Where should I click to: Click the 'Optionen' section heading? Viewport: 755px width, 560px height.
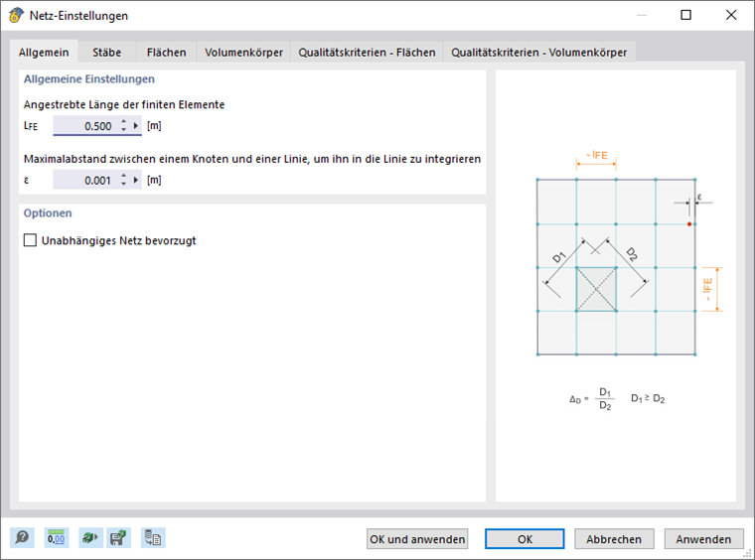tap(48, 213)
